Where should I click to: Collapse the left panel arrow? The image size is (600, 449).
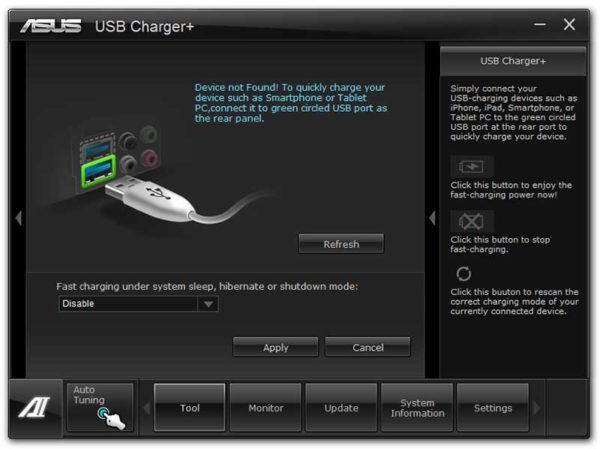pos(18,218)
